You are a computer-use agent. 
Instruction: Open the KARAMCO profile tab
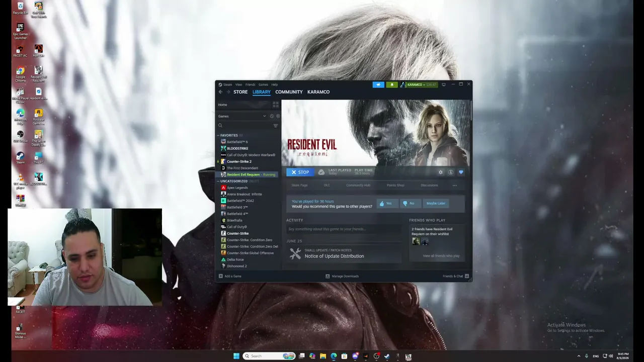318,92
